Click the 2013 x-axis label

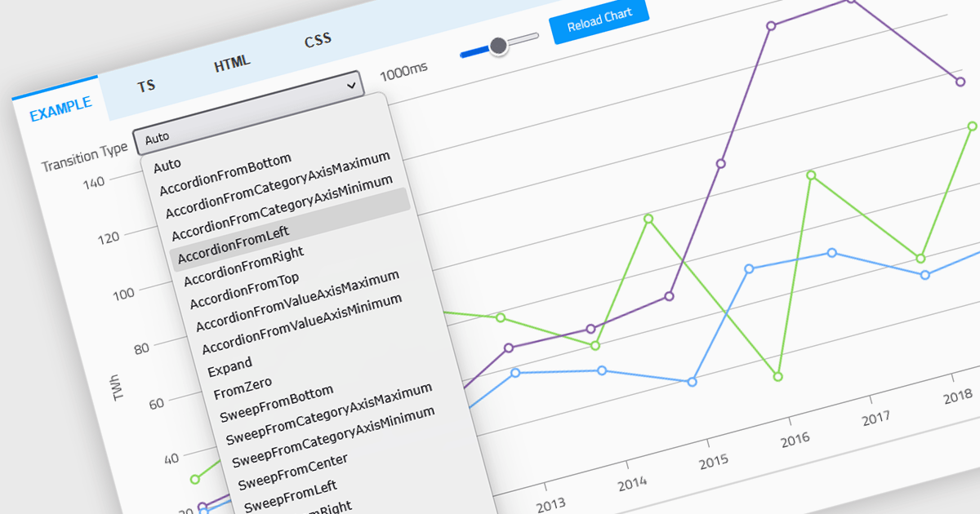(x=551, y=503)
